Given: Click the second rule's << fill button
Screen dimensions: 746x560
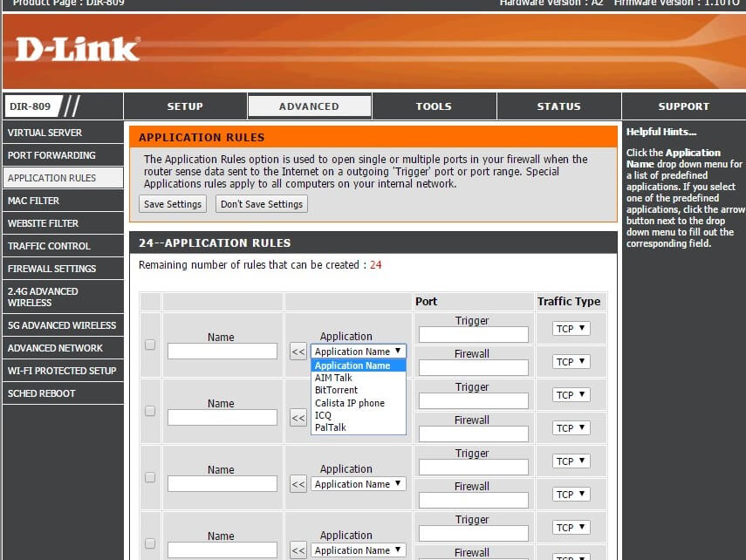Looking at the screenshot, I should point(298,418).
